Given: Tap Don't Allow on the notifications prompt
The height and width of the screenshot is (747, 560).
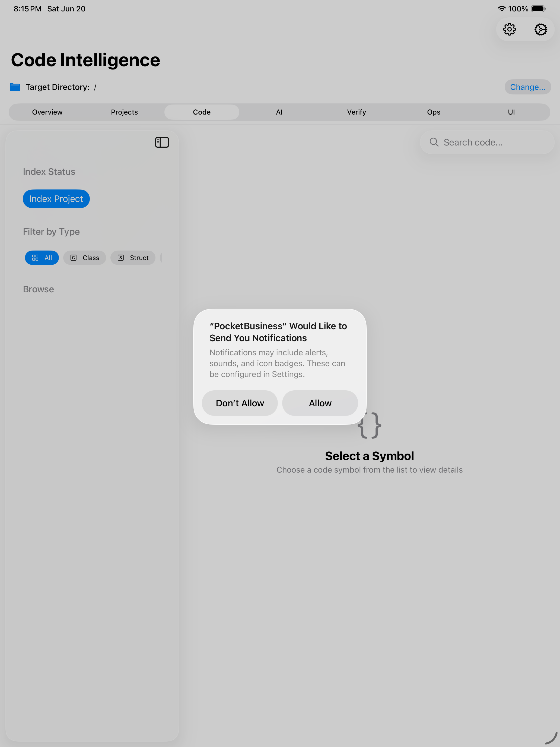Looking at the screenshot, I should tap(240, 403).
